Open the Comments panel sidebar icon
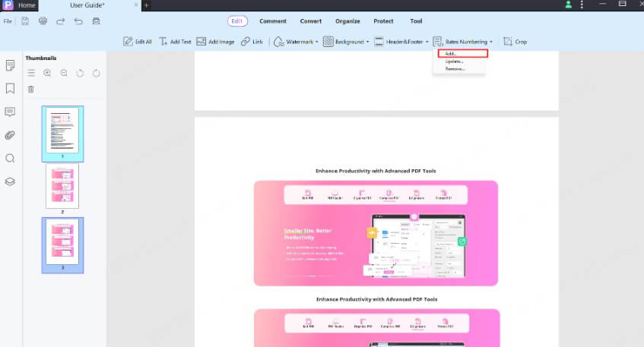Image resolution: width=644 pixels, height=347 pixels. coord(10,112)
